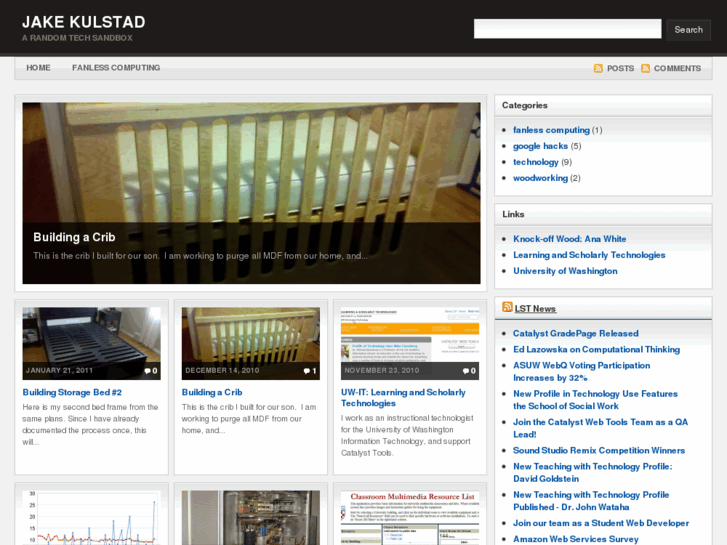727x545 pixels.
Task: Click comment bubble on December 14, 2010 post
Action: pos(307,371)
